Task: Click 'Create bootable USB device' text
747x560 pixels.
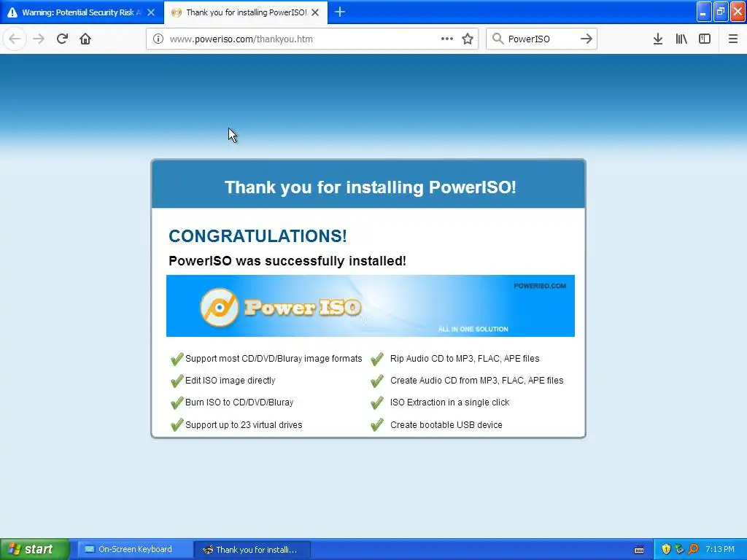Action: pos(446,425)
